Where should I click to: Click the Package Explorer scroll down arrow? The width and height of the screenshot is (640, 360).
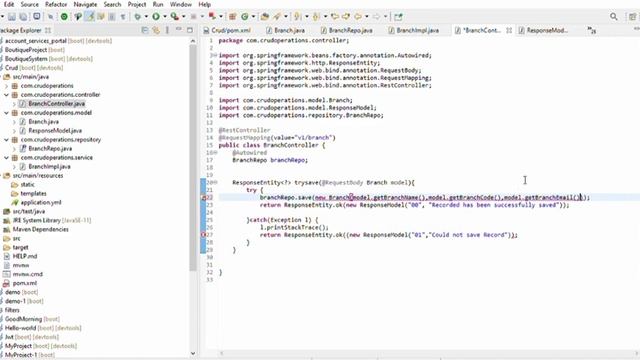click(193, 353)
